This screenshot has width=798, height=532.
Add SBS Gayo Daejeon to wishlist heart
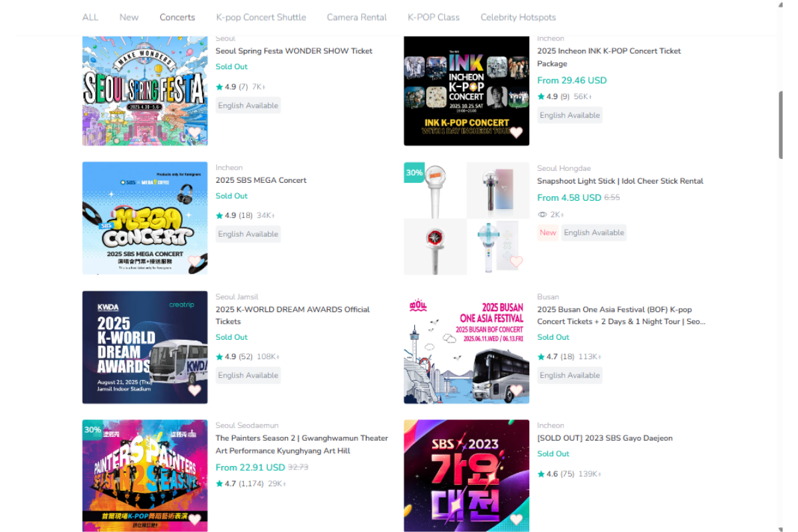point(516,519)
